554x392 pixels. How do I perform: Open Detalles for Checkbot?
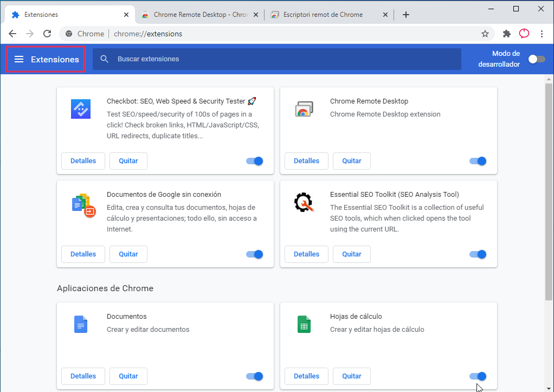83,161
